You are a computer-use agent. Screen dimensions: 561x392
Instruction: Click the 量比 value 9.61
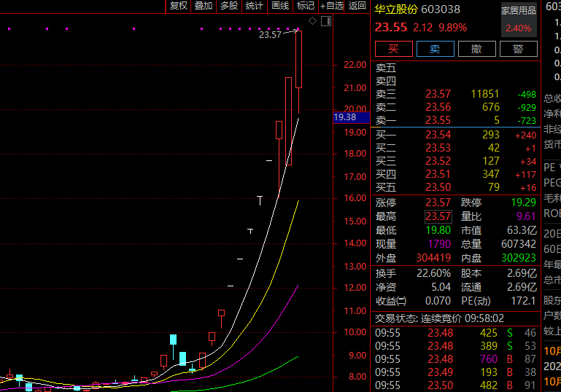click(x=526, y=216)
